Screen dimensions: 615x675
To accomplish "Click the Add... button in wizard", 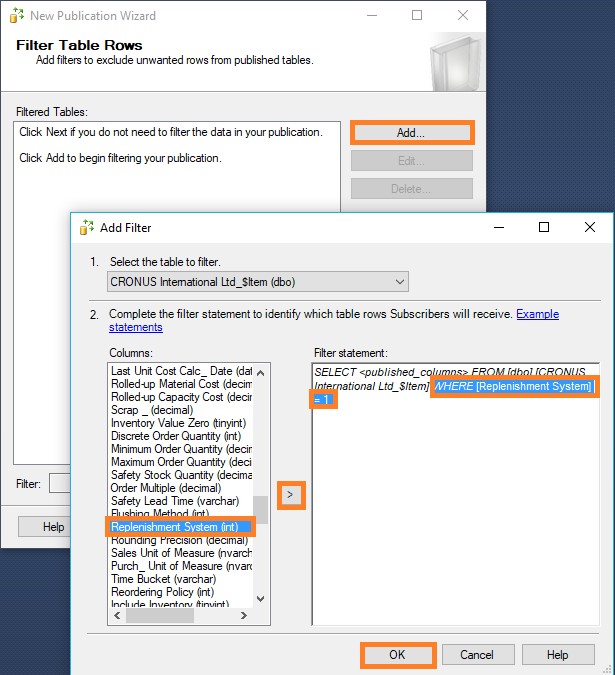I will point(411,132).
